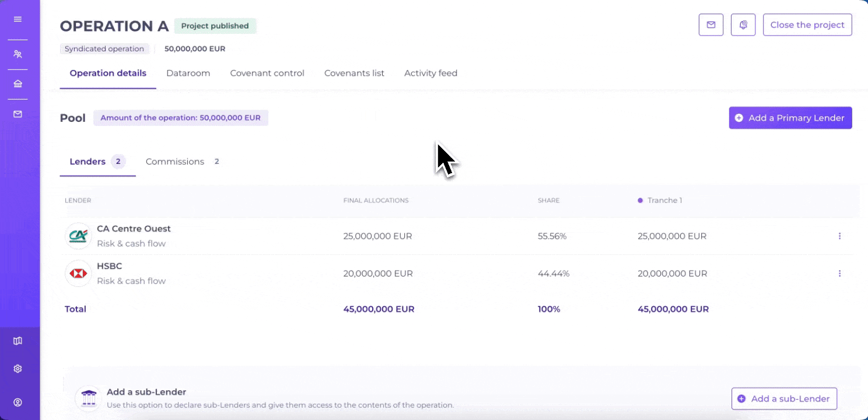Open the user profile icon in sidebar

pos(17,402)
